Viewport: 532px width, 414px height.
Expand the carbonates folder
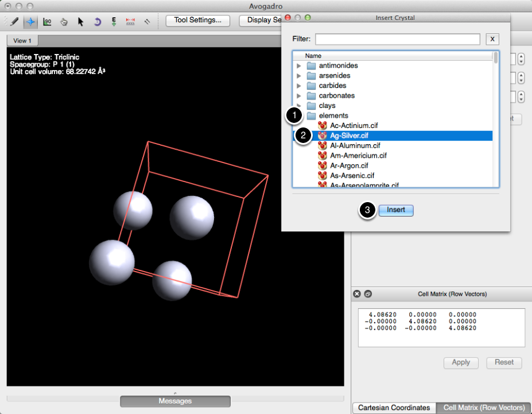point(298,96)
